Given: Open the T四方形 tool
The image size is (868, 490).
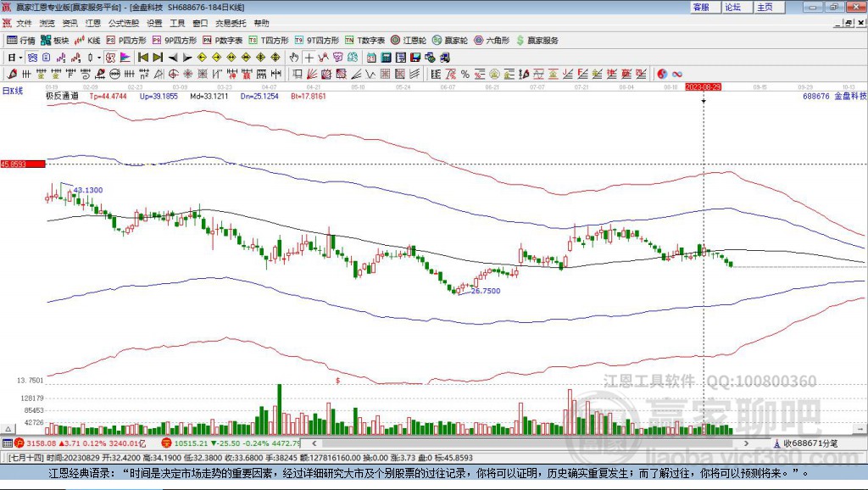Looking at the screenshot, I should (269, 41).
